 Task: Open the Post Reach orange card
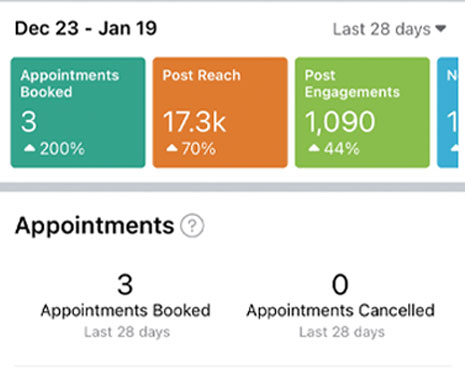pos(220,112)
